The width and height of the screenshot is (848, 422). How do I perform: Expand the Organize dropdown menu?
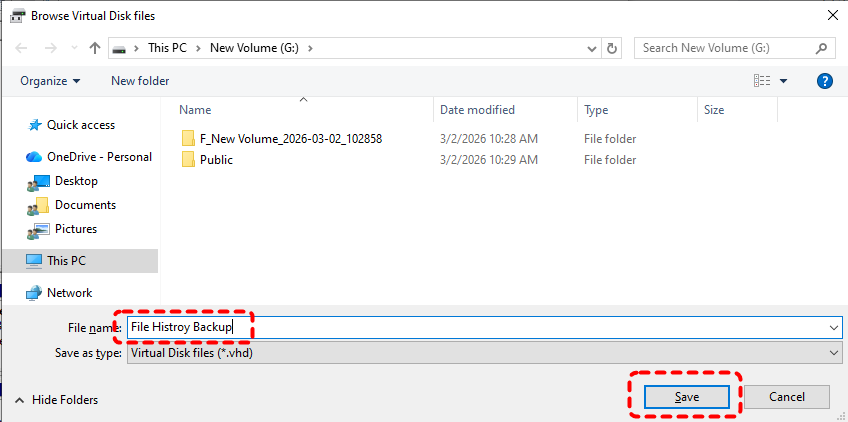50,81
